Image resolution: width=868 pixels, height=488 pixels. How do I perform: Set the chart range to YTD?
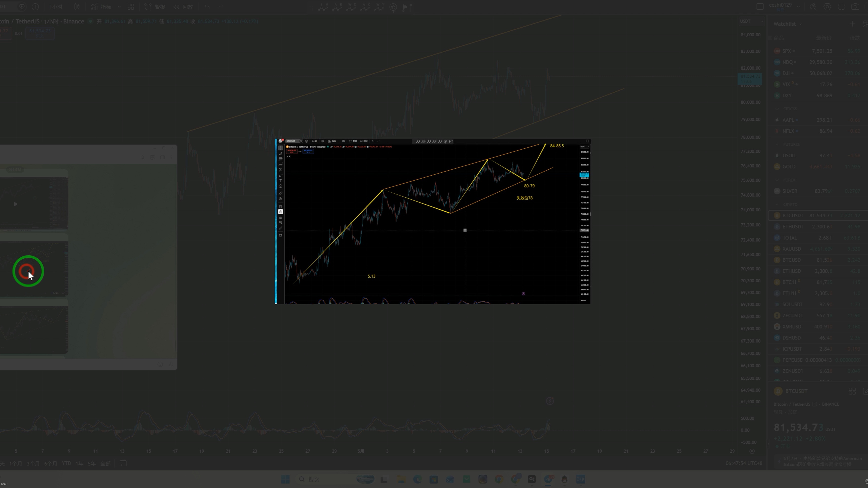[x=66, y=463]
